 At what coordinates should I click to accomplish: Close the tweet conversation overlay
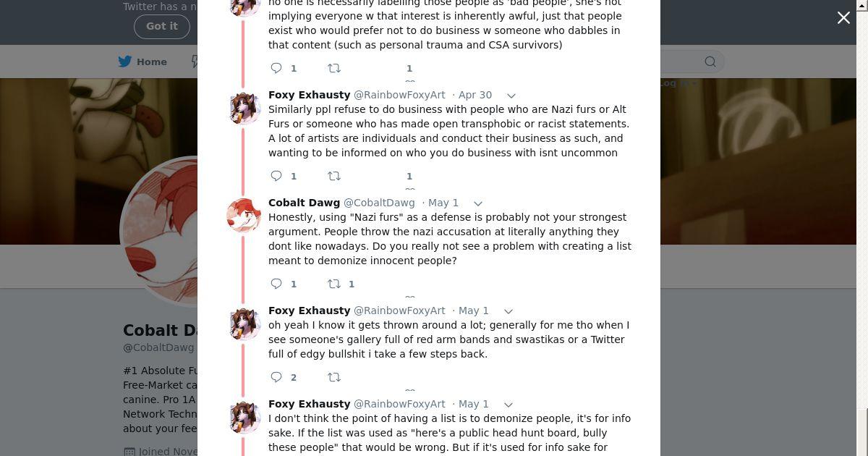(843, 18)
